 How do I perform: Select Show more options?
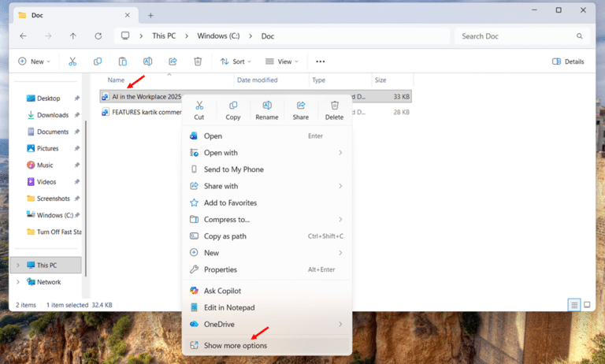266,345
